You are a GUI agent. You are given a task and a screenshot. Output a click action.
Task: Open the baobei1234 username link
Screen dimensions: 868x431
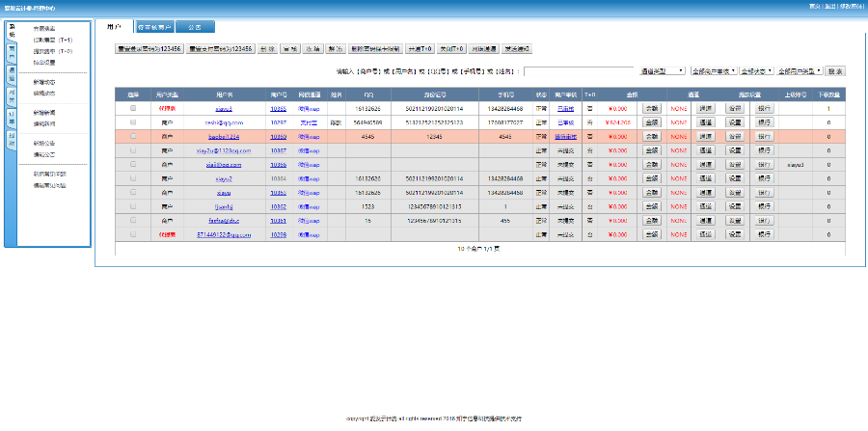click(x=224, y=137)
